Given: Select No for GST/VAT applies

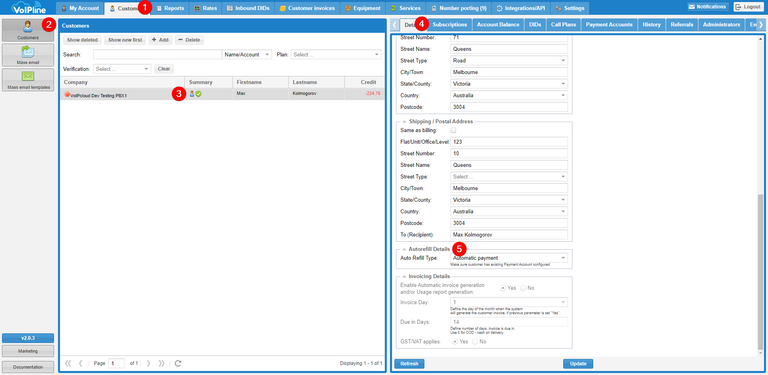Looking at the screenshot, I should pyautogui.click(x=475, y=341).
